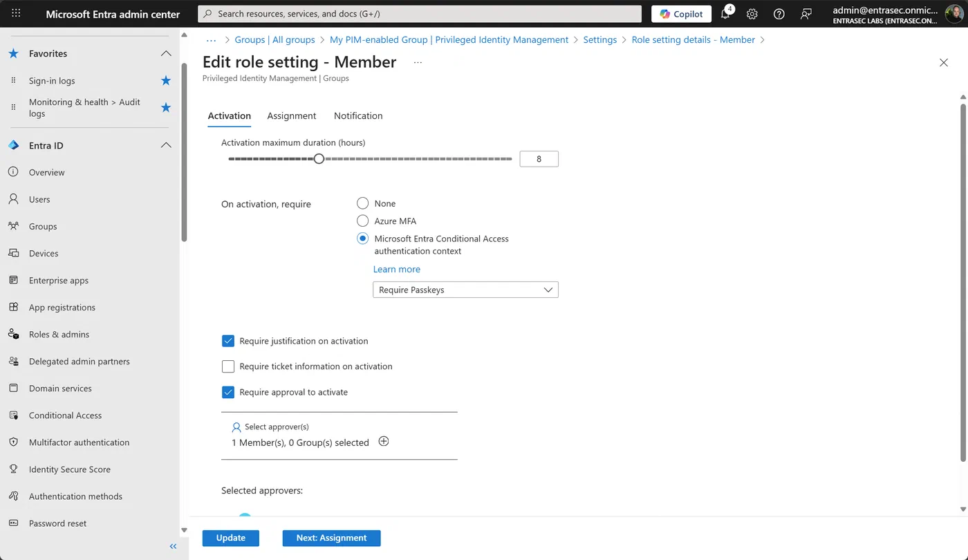Click Next: Assignment button

pyautogui.click(x=331, y=538)
